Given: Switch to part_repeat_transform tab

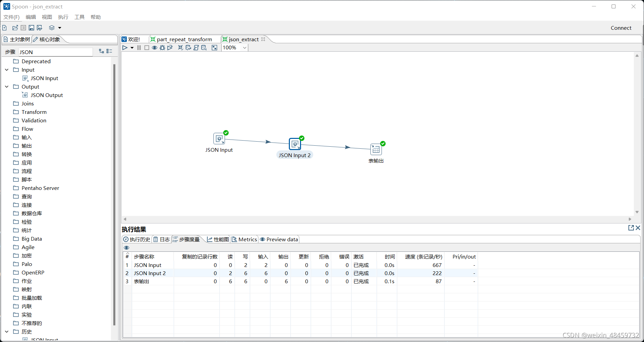Looking at the screenshot, I should tap(181, 39).
